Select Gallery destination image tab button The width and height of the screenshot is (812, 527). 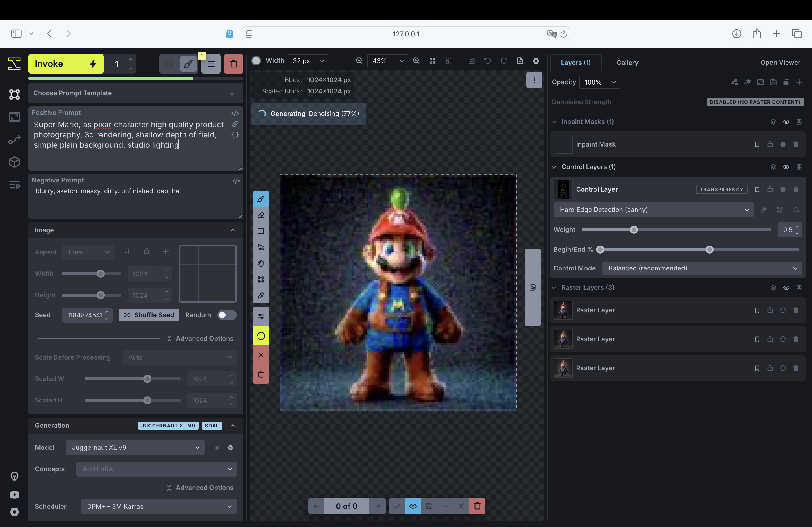(x=169, y=64)
